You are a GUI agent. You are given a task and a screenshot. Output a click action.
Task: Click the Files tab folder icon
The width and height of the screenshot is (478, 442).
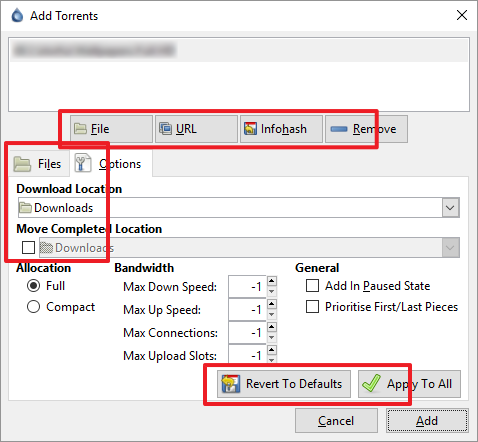[22, 164]
